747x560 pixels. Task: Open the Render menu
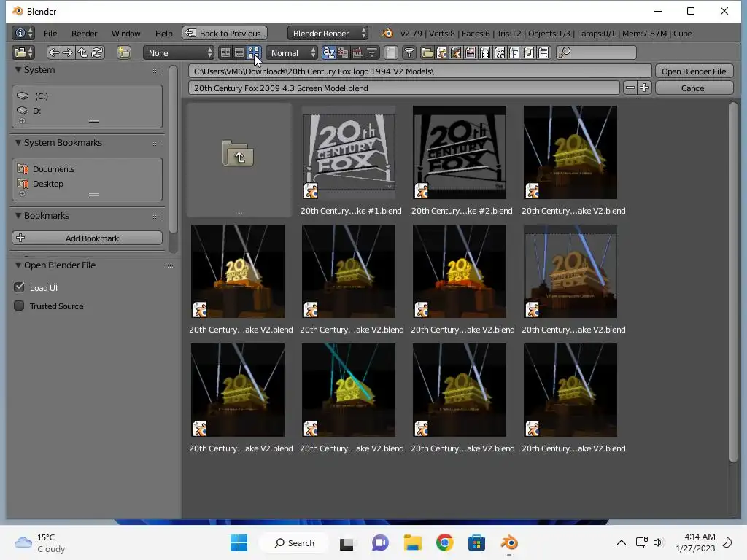tap(85, 34)
